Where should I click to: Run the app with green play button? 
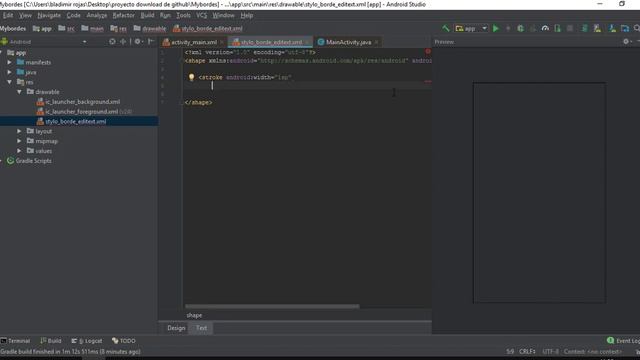coord(496,28)
